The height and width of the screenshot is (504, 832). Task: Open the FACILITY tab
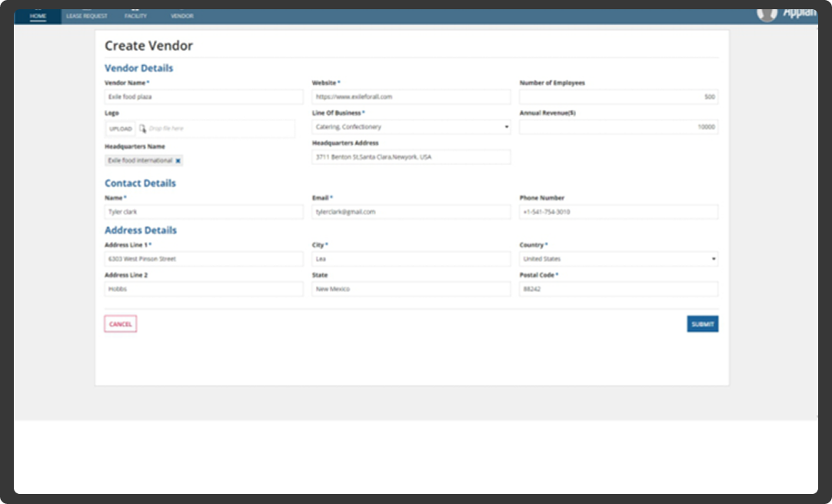tap(135, 15)
